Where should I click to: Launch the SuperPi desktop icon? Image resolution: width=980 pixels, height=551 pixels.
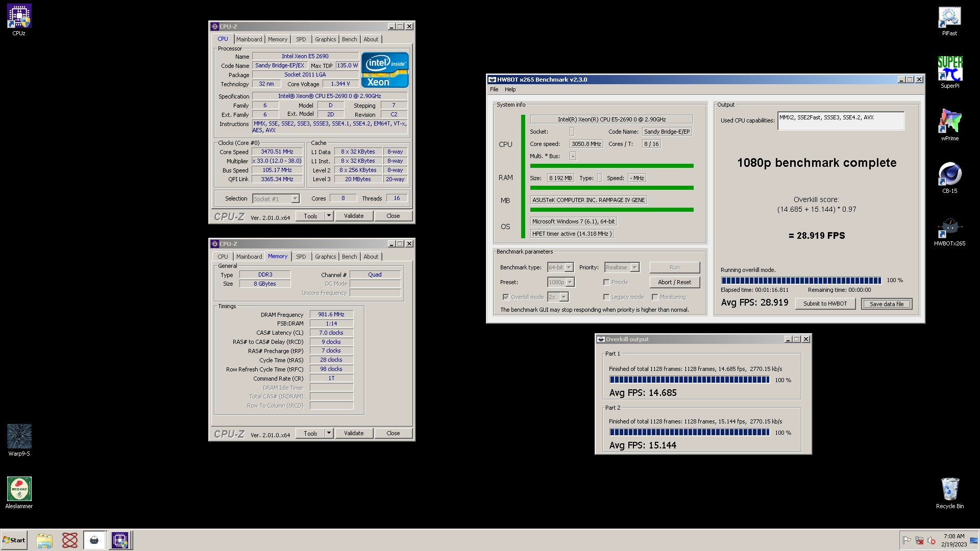point(949,72)
